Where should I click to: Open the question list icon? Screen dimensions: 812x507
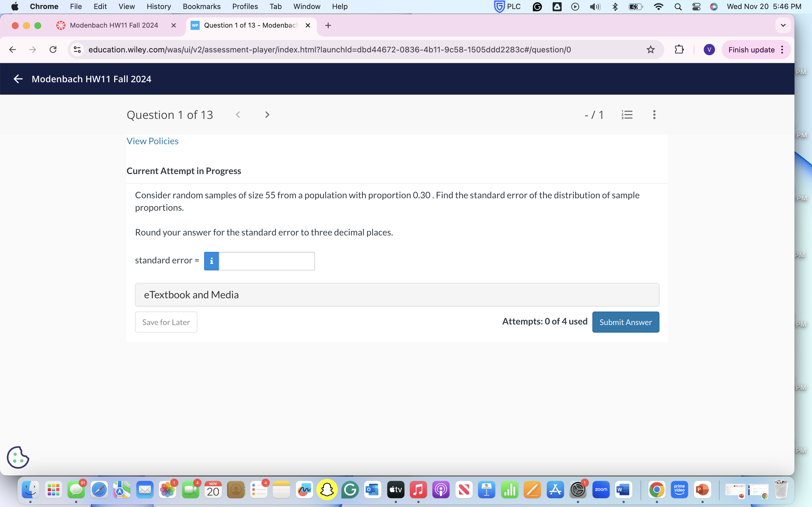[x=627, y=114]
